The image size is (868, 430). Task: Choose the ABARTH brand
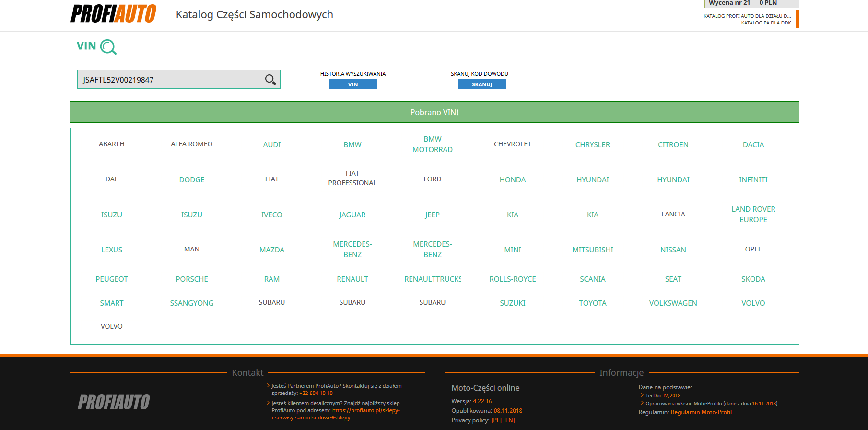112,144
